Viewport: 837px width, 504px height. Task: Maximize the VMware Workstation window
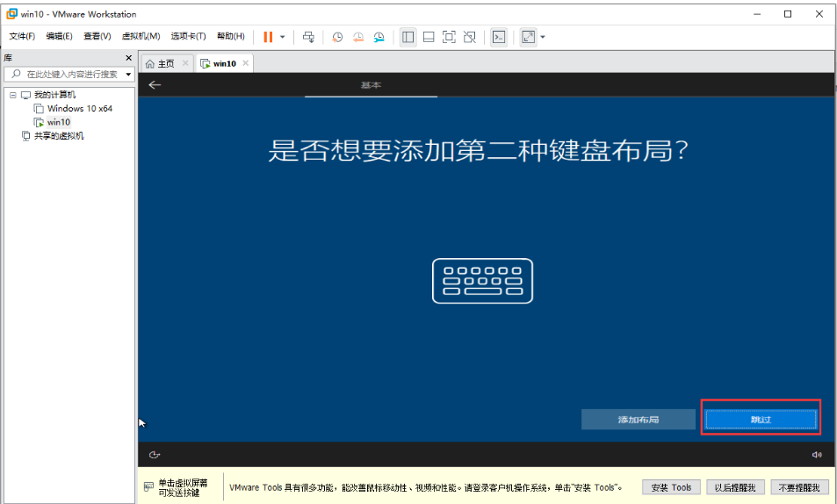tap(788, 14)
